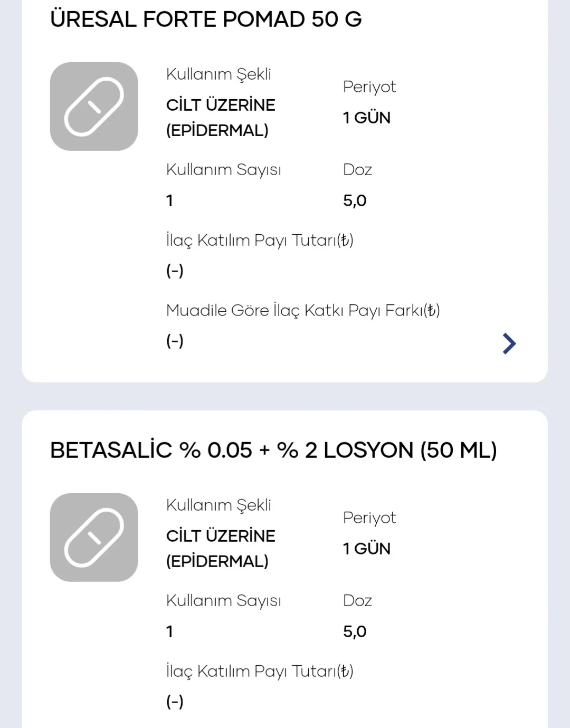Tap Kullanım Şekli label in the Betasalic card
The image size is (570, 728).
(218, 505)
